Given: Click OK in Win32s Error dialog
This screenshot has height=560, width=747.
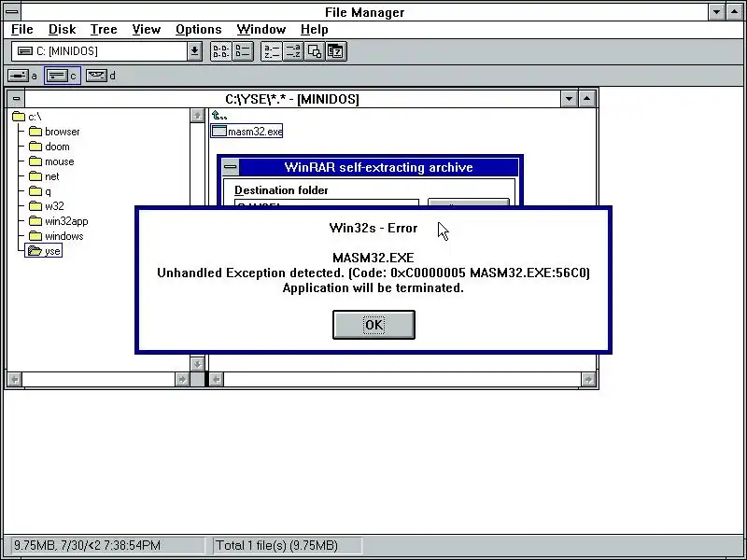Looking at the screenshot, I should click(373, 325).
